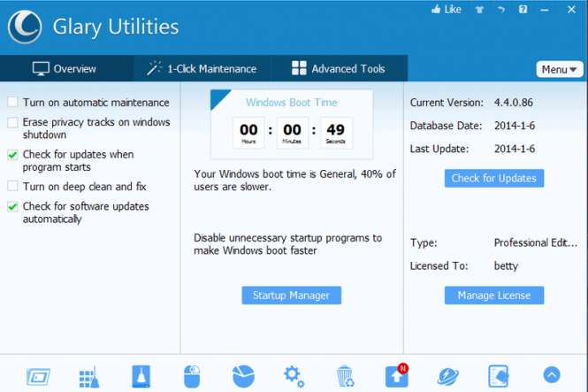This screenshot has height=392, width=588.
Task: Open the skin shirt icon in title bar
Action: [479, 10]
